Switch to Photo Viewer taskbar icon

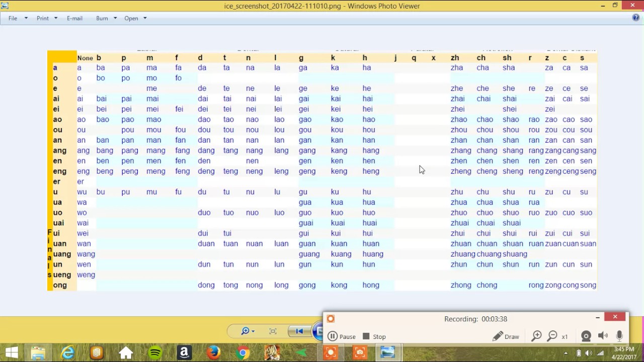click(388, 353)
